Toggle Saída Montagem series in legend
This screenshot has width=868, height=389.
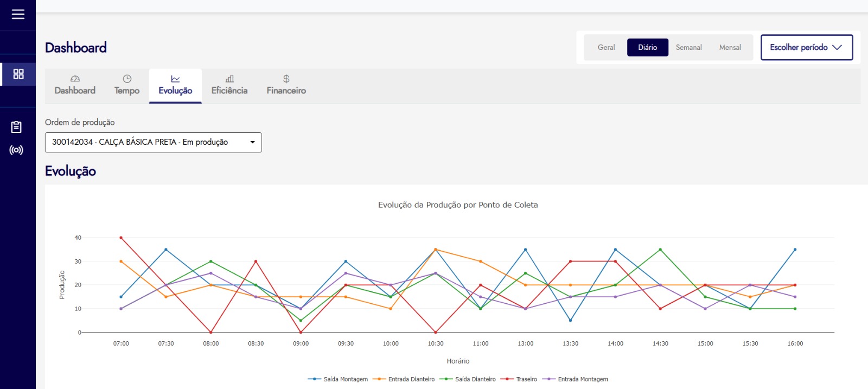338,379
